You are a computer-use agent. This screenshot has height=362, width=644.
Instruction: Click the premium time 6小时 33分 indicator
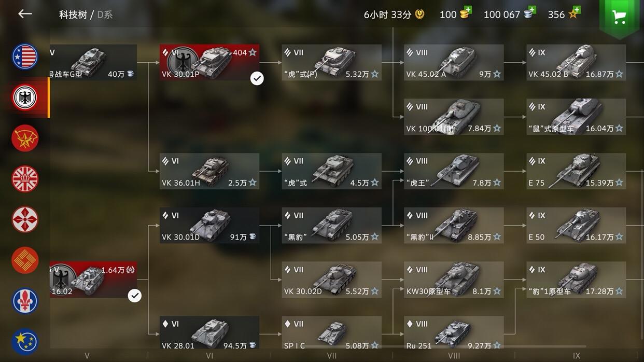coord(394,15)
